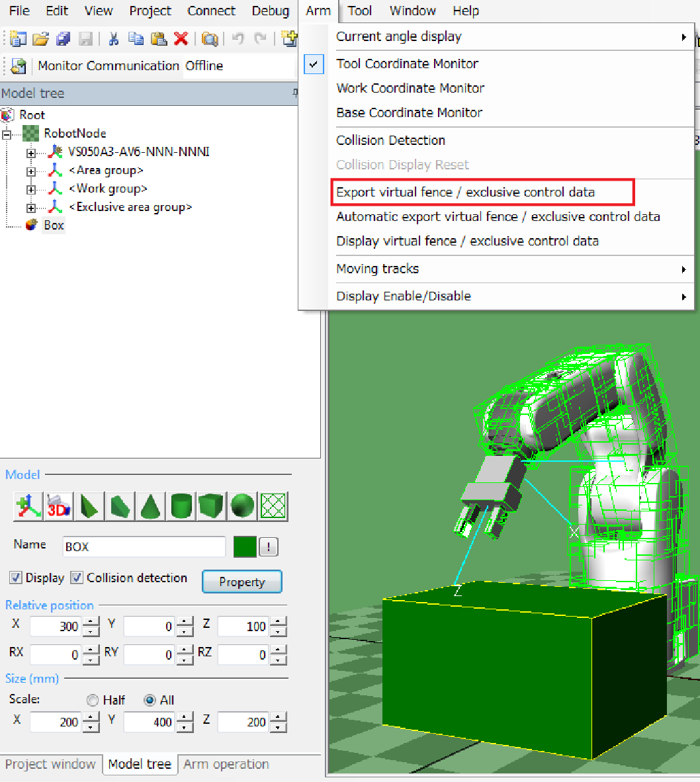Select the wireframe mesh model icon
The image size is (700, 782).
273,506
